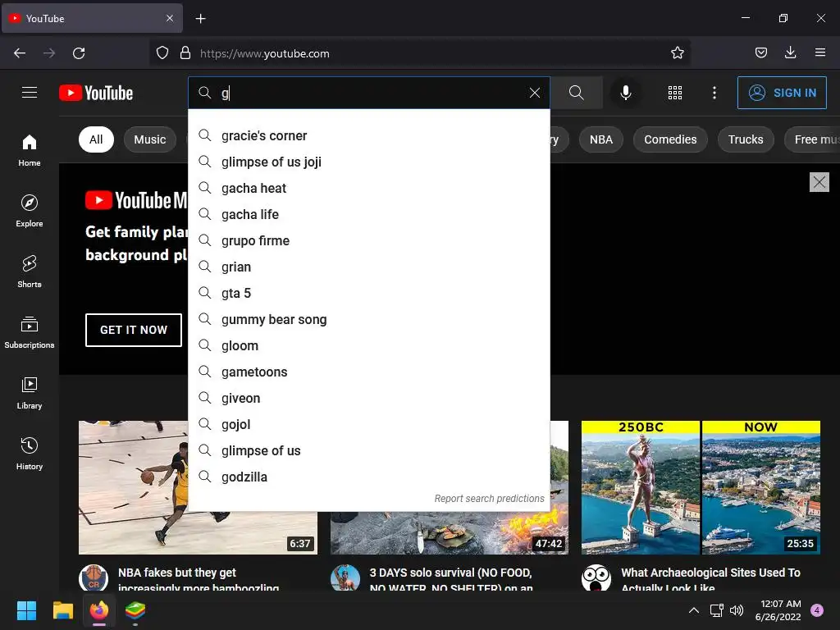Select the NBA filter chip
Viewport: 840px width, 630px height.
coord(601,139)
